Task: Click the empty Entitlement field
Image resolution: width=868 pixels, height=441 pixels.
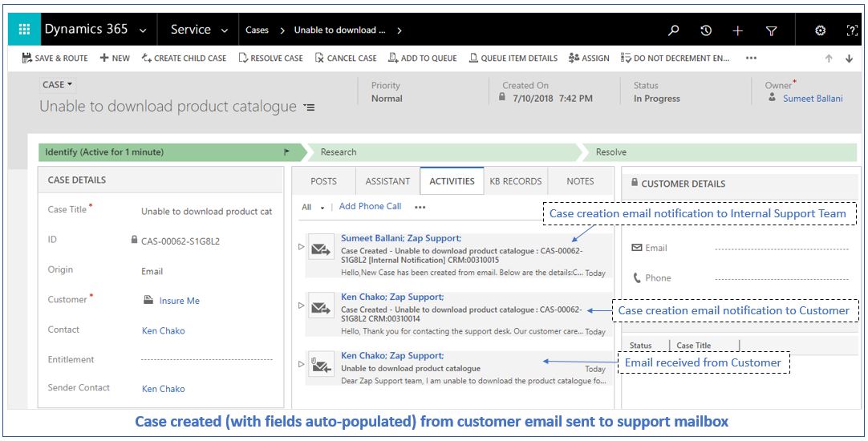Action: pyautogui.click(x=207, y=360)
